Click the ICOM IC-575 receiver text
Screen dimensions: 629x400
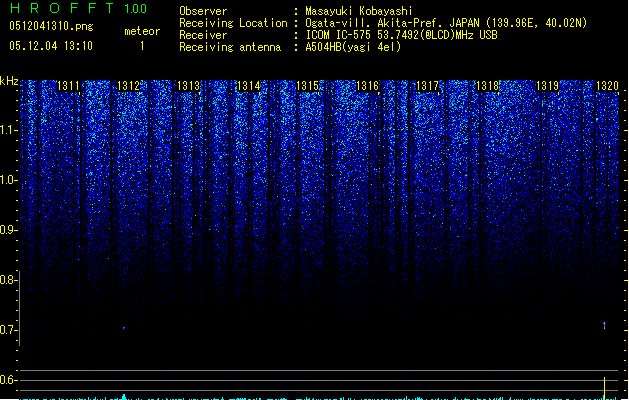402,35
